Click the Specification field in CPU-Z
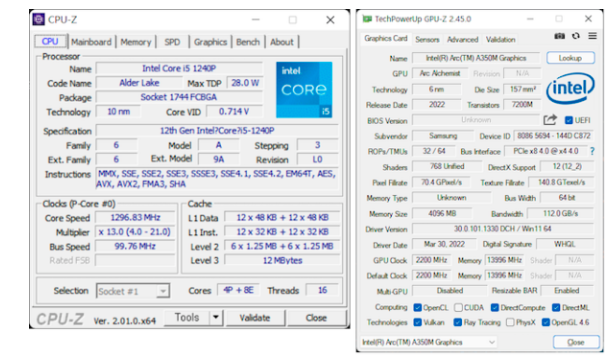The image size is (613, 361). 217,130
